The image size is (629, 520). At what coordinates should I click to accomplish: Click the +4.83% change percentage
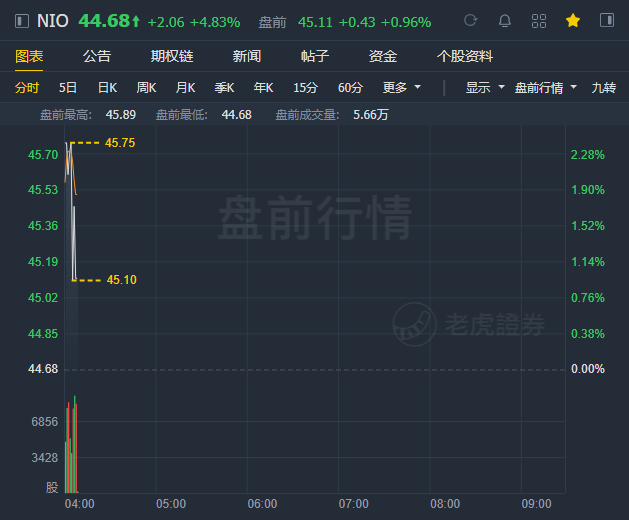click(x=215, y=22)
